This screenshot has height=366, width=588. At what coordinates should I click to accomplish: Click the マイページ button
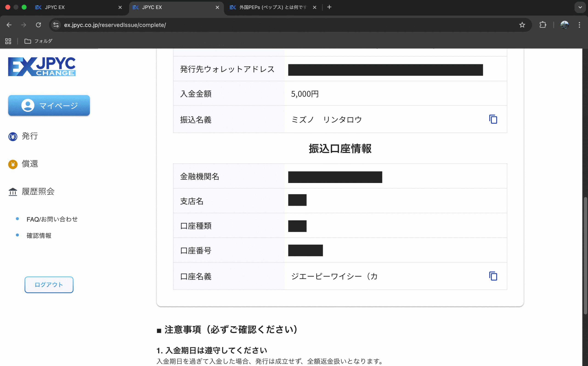[x=49, y=105]
